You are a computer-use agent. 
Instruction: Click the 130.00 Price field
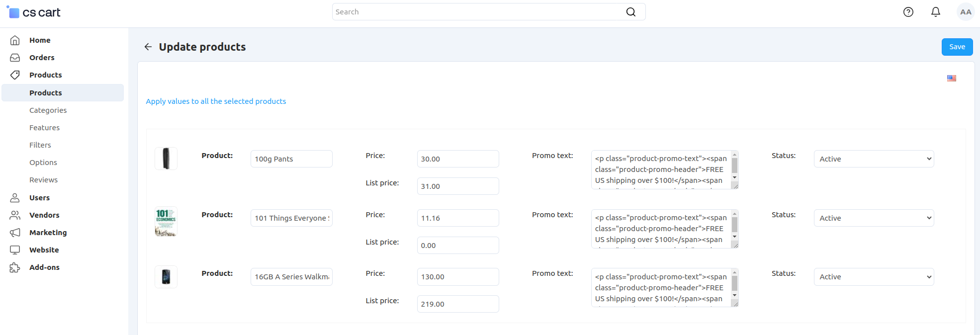tap(458, 277)
